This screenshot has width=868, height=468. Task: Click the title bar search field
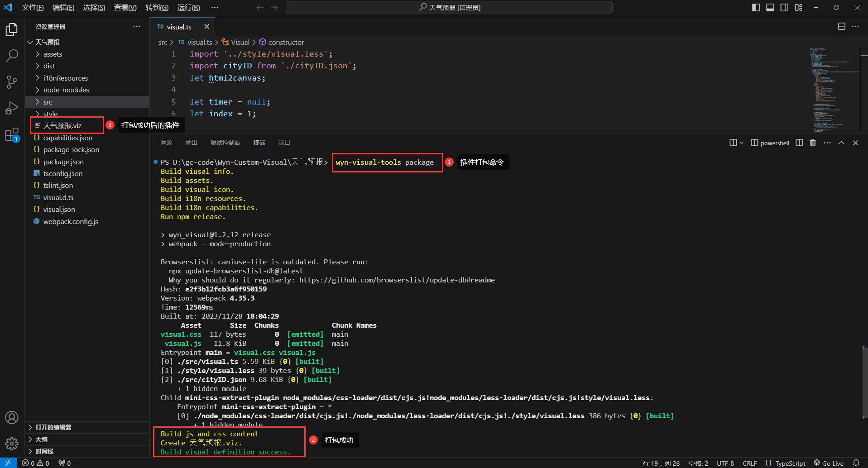tap(449, 8)
